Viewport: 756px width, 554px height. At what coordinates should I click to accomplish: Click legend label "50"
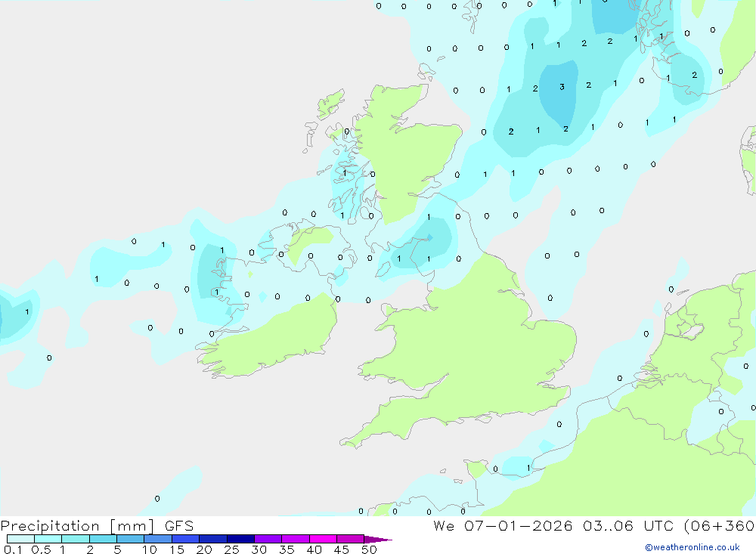[369, 549]
